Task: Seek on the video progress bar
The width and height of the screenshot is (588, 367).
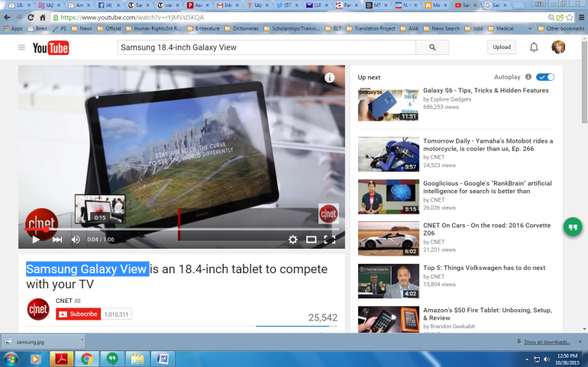Action: tap(182, 229)
